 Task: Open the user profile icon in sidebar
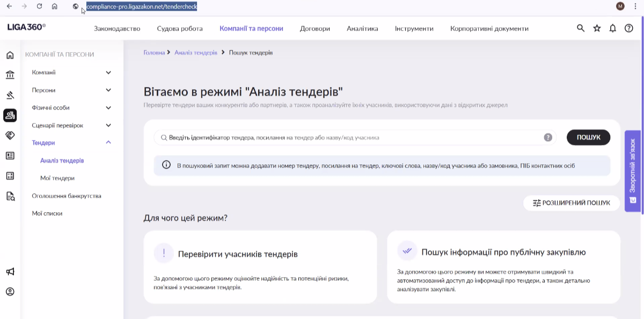click(10, 292)
